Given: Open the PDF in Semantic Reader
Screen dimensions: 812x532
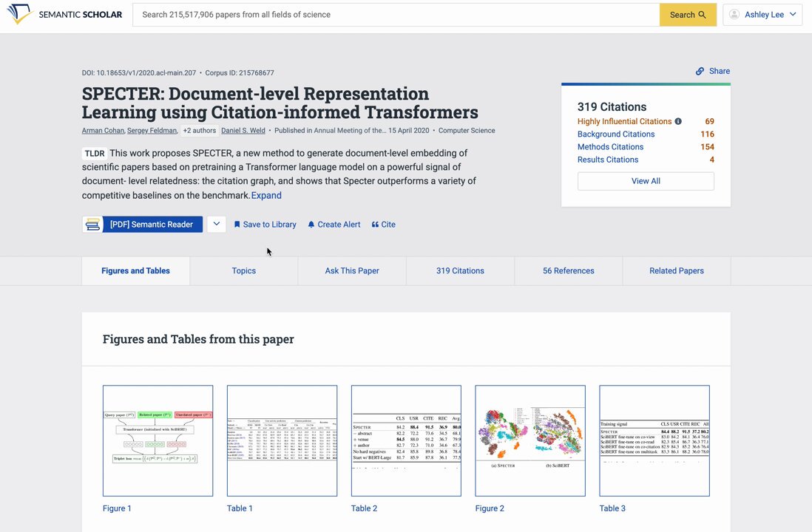Looking at the screenshot, I should [x=143, y=224].
